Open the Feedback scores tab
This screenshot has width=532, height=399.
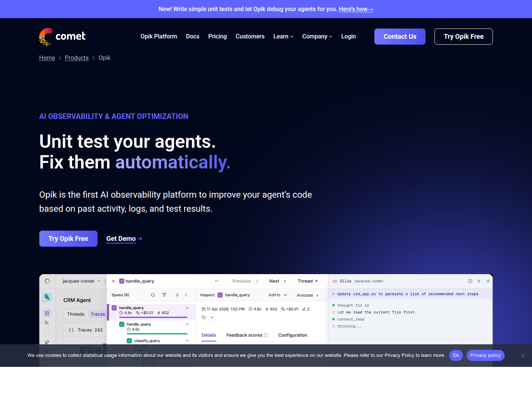click(x=244, y=335)
